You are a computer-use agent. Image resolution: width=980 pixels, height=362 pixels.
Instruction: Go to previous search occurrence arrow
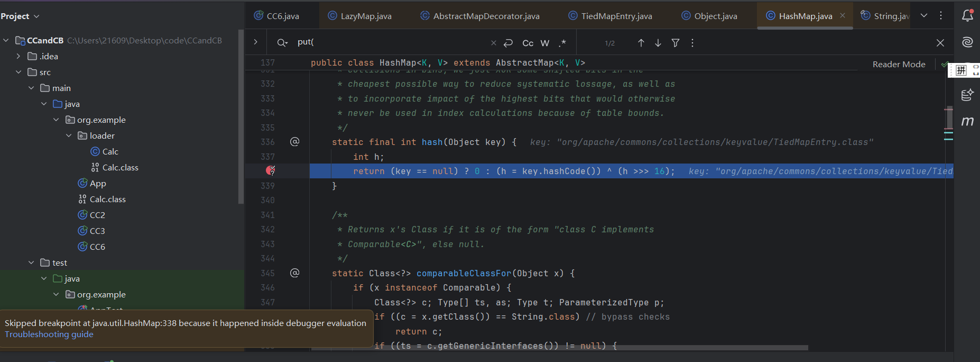[641, 43]
